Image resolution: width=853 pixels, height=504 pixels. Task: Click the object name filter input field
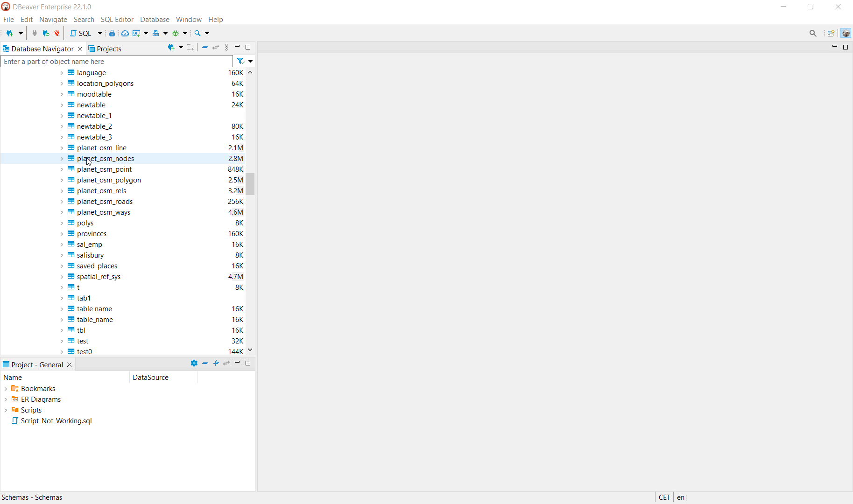[x=117, y=61]
